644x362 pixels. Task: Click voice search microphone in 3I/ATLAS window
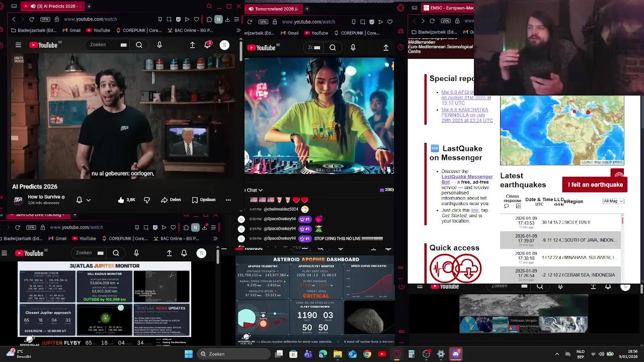(136, 253)
